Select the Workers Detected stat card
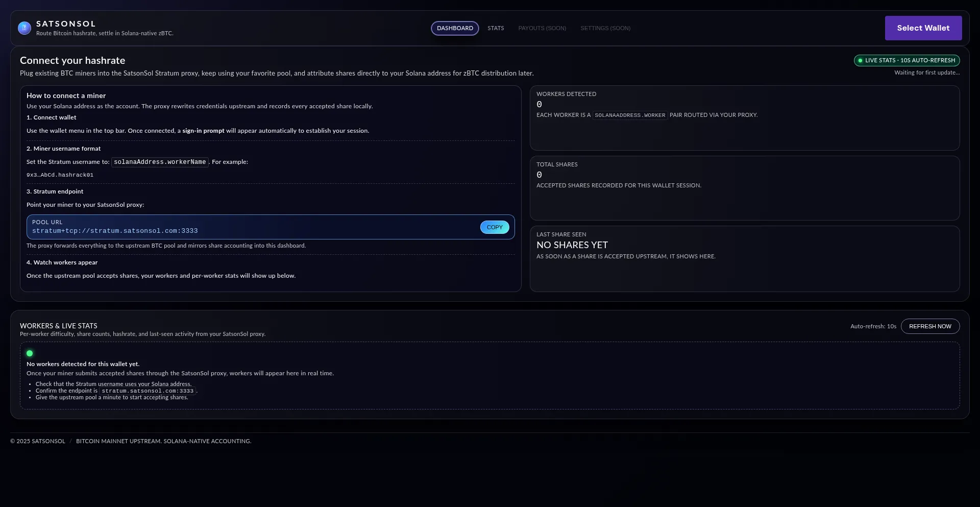This screenshot has width=980, height=507. tap(744, 118)
